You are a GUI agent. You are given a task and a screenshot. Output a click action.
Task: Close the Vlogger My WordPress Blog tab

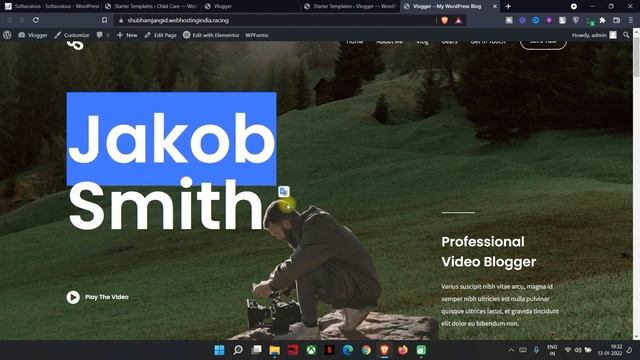pos(495,6)
